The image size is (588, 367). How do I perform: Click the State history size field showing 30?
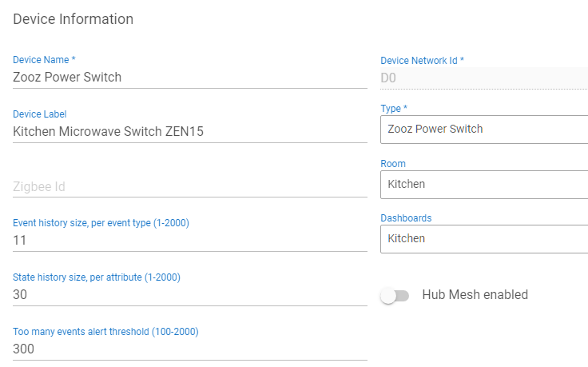coord(189,294)
